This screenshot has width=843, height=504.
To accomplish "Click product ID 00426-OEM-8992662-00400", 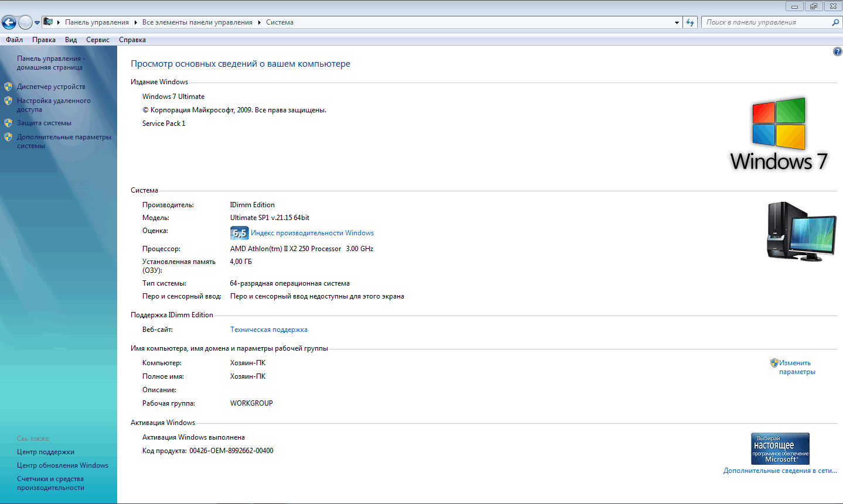I will click(x=231, y=451).
